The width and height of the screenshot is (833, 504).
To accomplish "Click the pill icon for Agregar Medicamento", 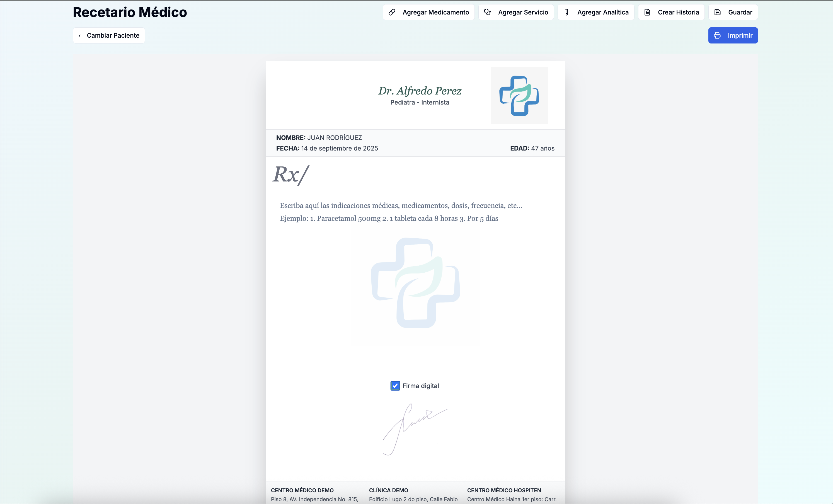I will (x=392, y=12).
